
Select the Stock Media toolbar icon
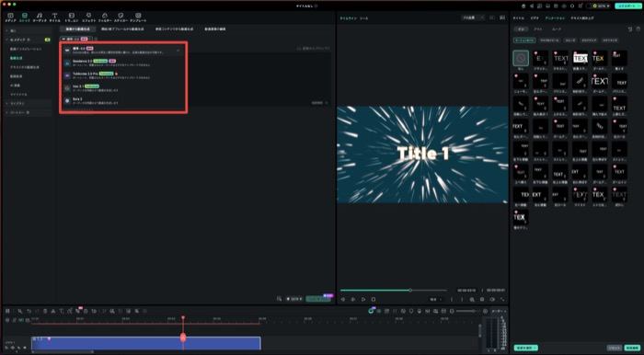[25, 17]
